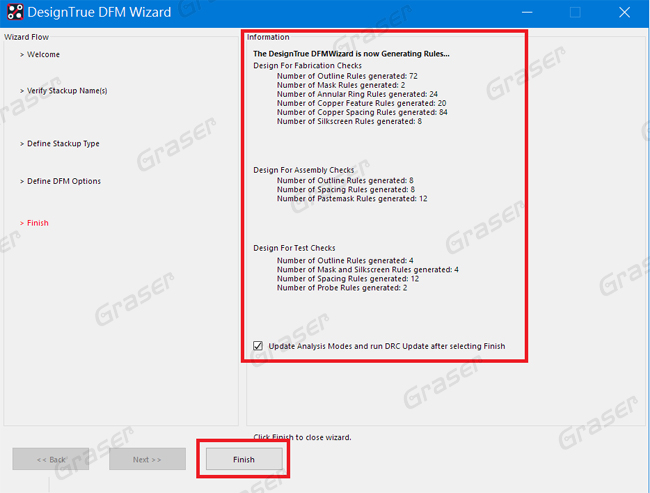Click 'Number of Annular Ring Rules generated: 24'
The height and width of the screenshot is (493, 650).
point(357,94)
